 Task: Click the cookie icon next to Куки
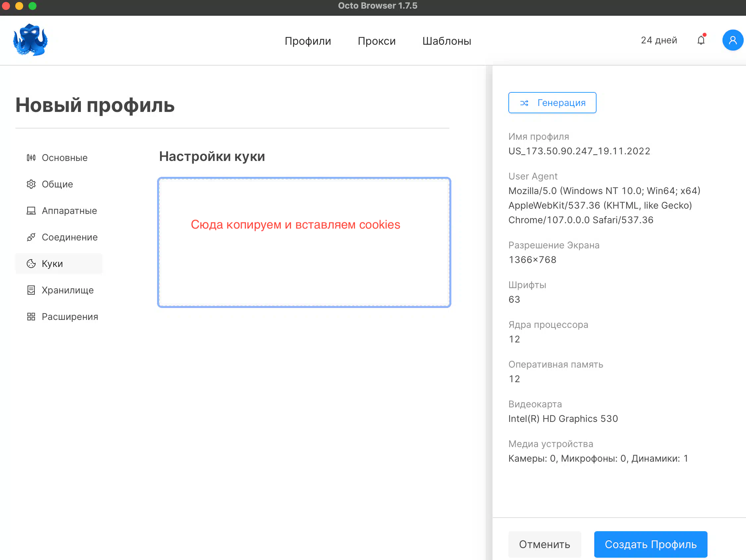coord(31,264)
